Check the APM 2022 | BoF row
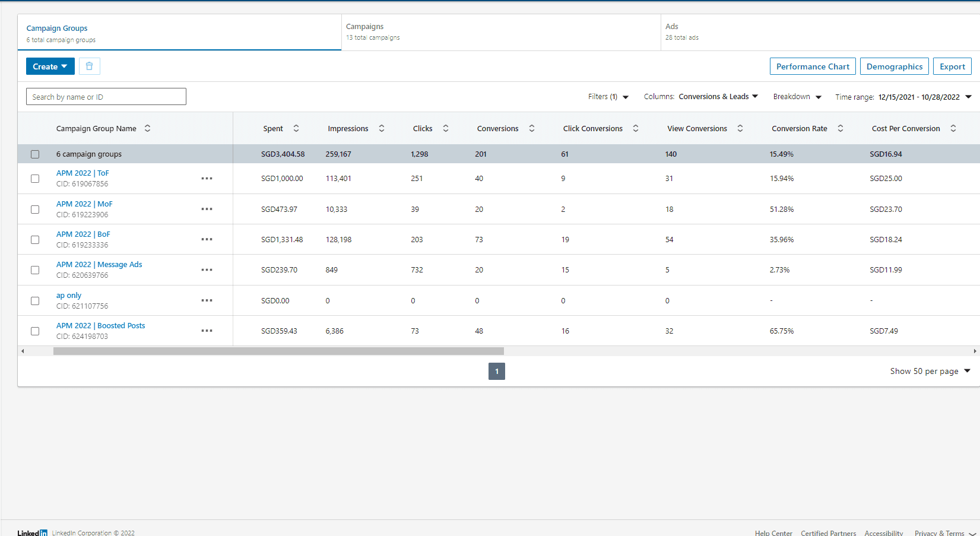980x536 pixels. [x=35, y=240]
